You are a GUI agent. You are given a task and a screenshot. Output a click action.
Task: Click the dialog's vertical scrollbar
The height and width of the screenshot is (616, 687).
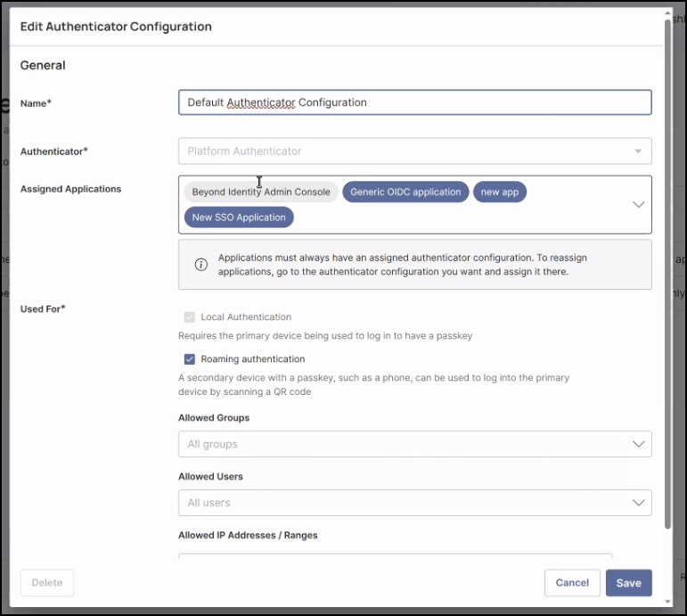click(x=667, y=267)
